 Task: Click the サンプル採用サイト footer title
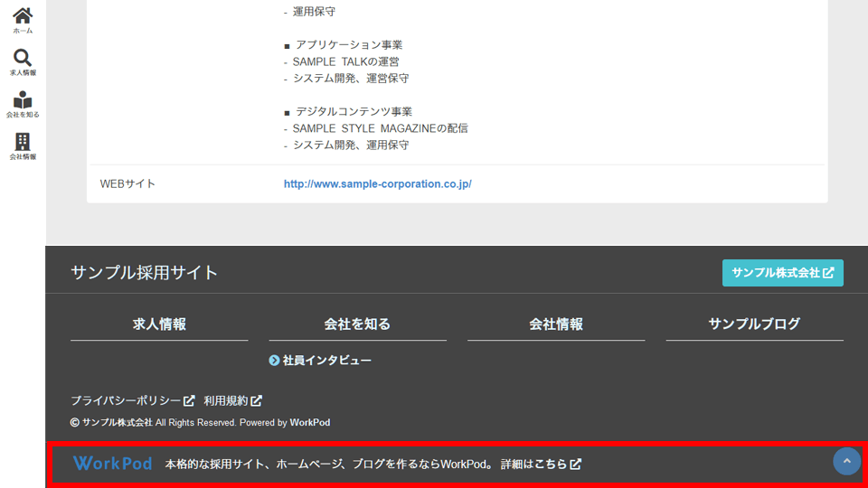[x=144, y=272]
